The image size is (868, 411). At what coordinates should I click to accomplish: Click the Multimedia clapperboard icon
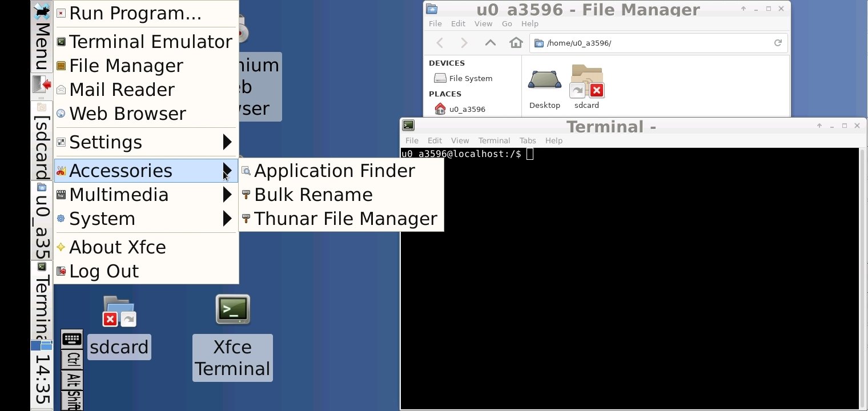point(61,195)
